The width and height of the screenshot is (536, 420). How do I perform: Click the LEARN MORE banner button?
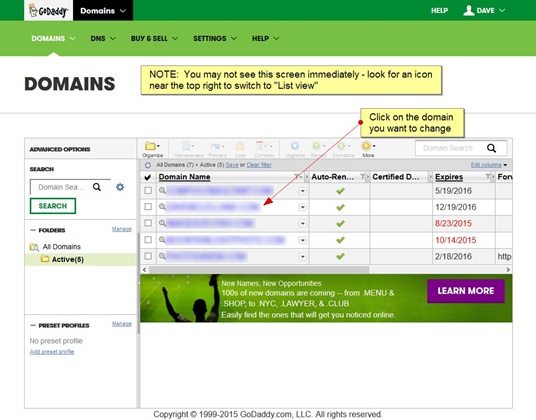coord(466,291)
